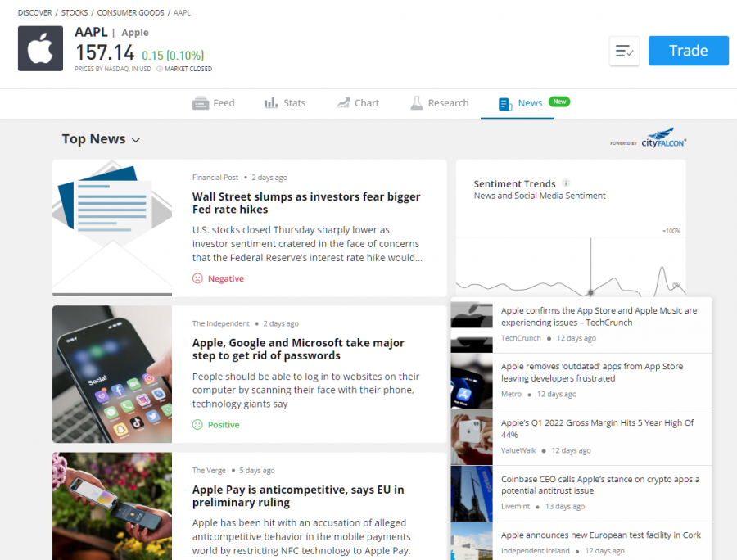The image size is (737, 560).
Task: Click The Independent source name
Action: (x=221, y=323)
